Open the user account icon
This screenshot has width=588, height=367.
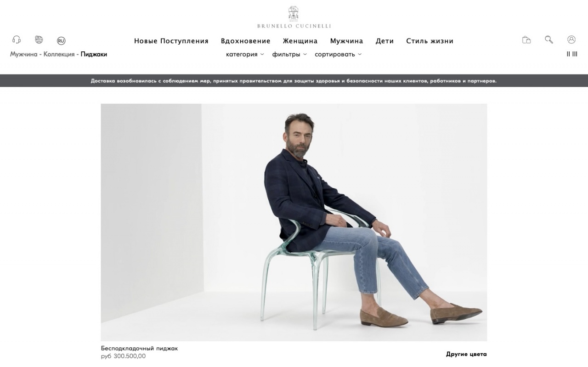click(x=571, y=40)
